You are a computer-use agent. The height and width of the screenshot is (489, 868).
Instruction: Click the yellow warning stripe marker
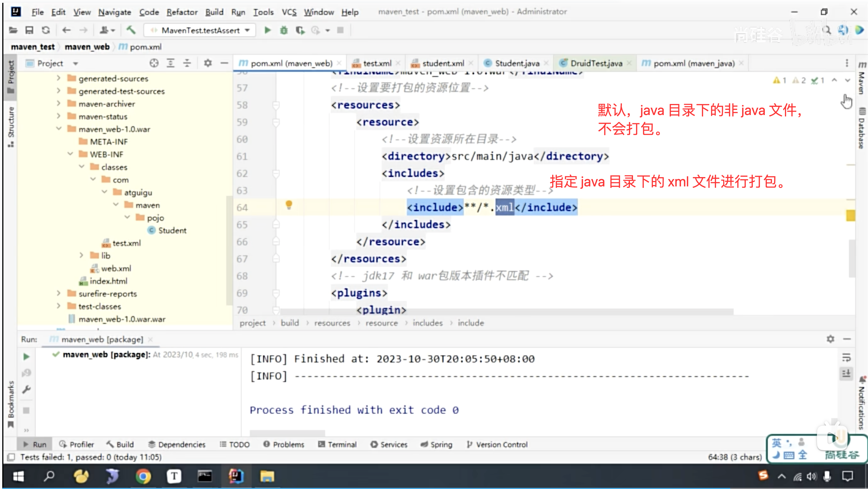pyautogui.click(x=850, y=215)
